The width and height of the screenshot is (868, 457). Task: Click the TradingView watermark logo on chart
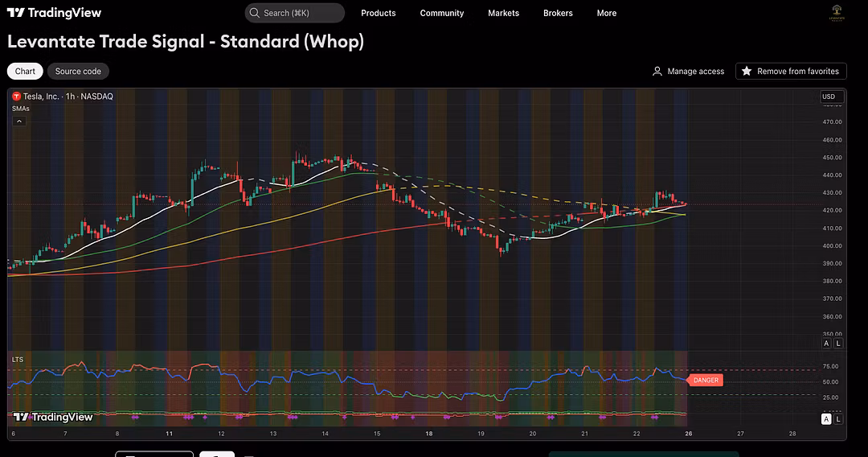(53, 417)
